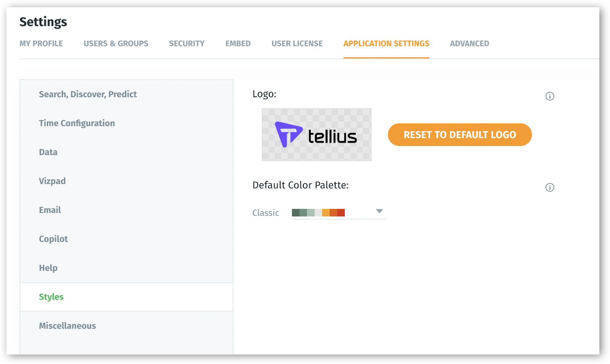610x364 pixels.
Task: Click the info icon for Default Color Palette
Action: point(549,187)
